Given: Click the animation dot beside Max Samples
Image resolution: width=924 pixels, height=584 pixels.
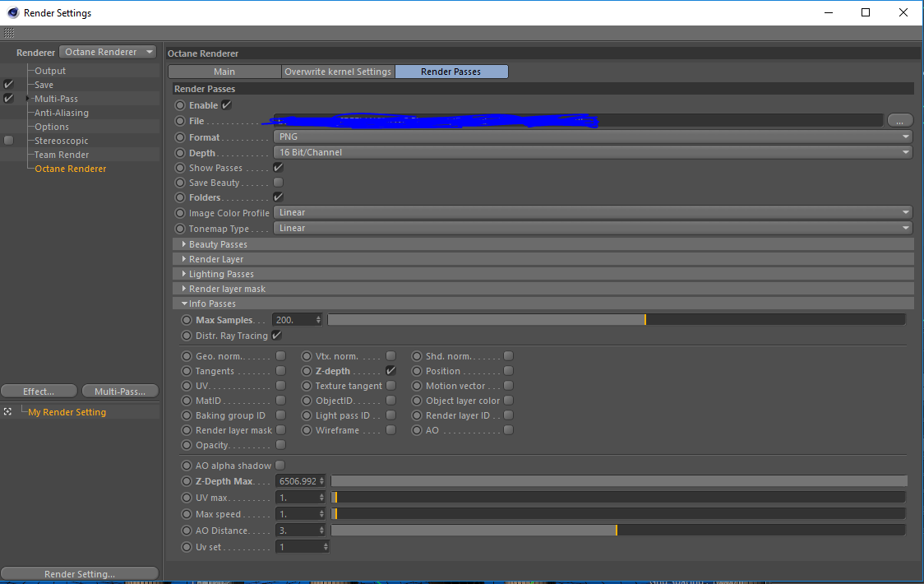Looking at the screenshot, I should [187, 320].
